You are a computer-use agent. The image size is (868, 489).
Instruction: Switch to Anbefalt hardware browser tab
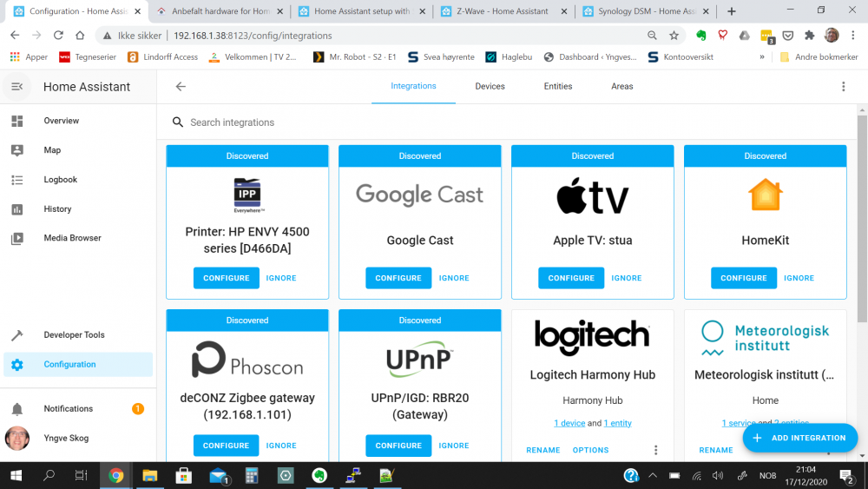coord(220,11)
